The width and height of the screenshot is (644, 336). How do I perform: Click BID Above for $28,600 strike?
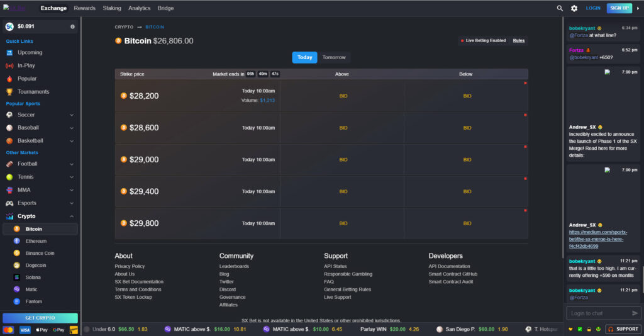(343, 128)
